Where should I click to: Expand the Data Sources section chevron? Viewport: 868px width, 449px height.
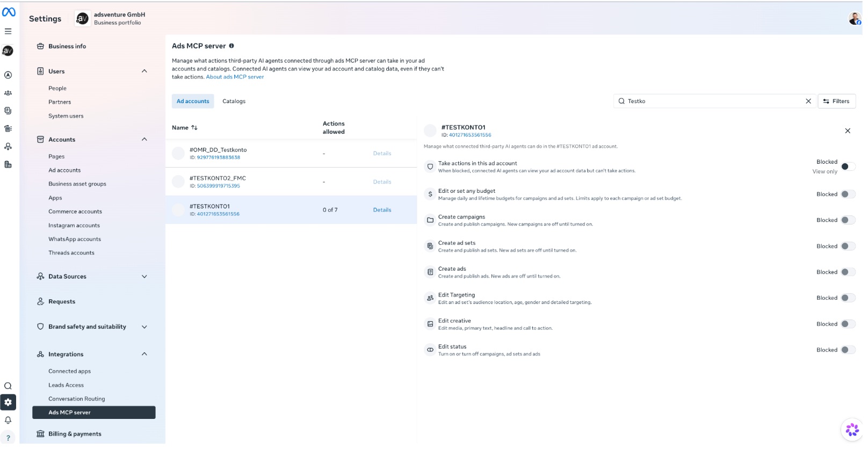tap(144, 277)
